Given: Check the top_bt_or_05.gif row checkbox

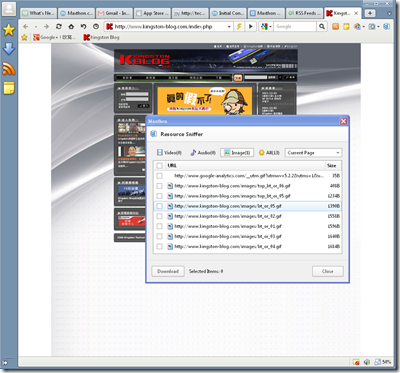Looking at the screenshot, I should [159, 196].
